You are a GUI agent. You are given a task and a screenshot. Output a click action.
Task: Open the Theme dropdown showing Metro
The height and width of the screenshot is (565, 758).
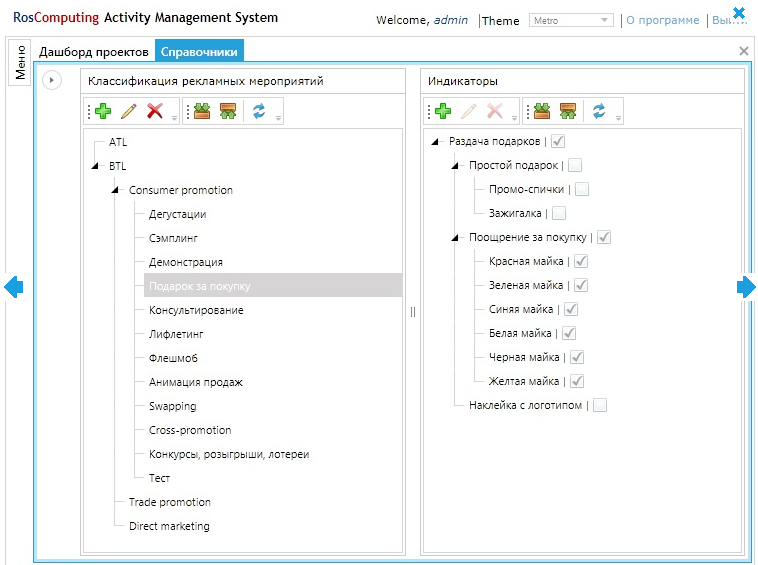[x=571, y=20]
